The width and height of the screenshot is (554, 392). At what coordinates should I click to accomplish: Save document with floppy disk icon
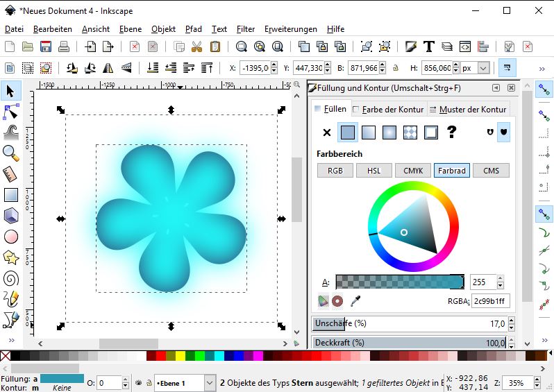(46, 46)
